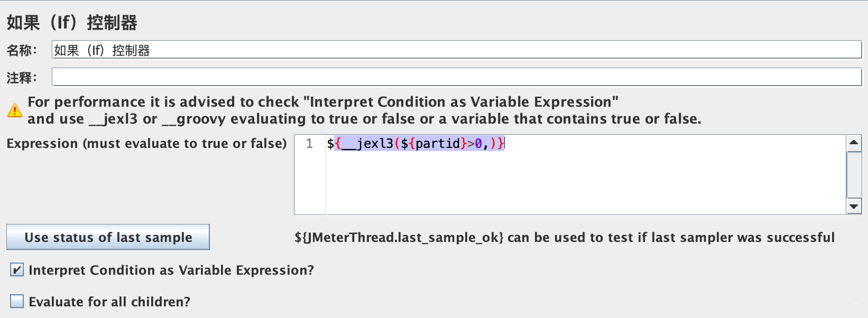The height and width of the screenshot is (318, 868).
Task: Focus the 注释 comment input field
Action: click(x=457, y=77)
